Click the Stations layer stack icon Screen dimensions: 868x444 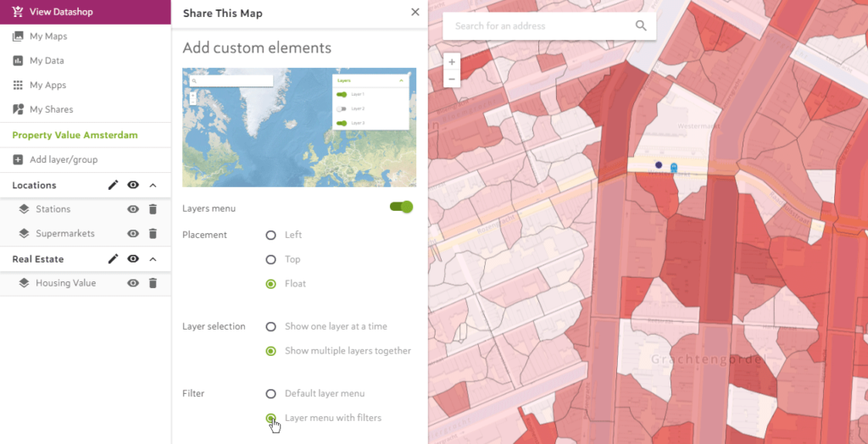24,209
